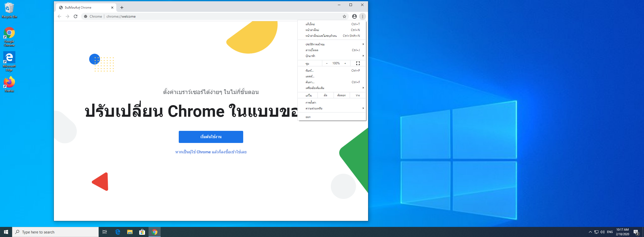Open Task View on the taskbar
644x237 pixels.
tap(105, 232)
